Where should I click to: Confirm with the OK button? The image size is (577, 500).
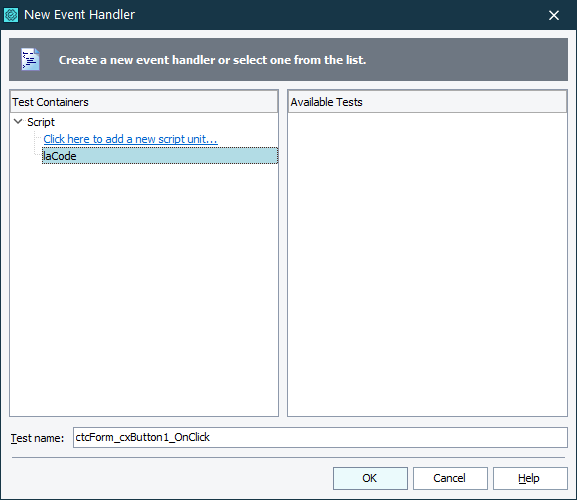point(370,478)
